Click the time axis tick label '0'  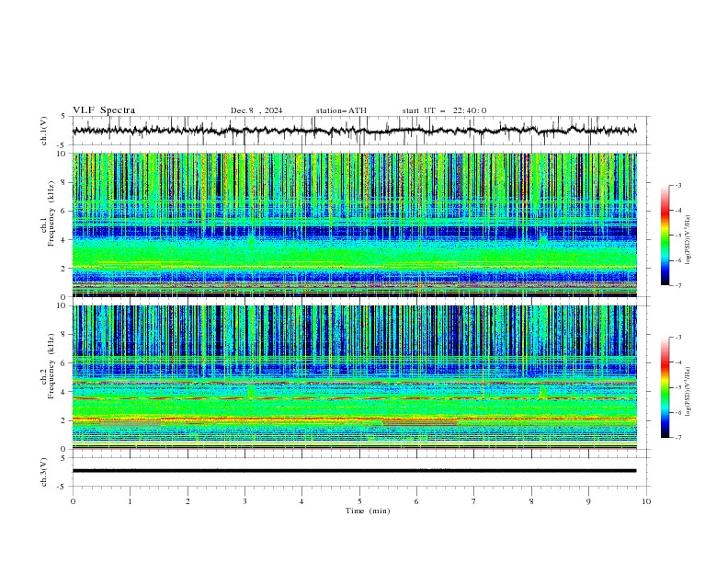pyautogui.click(x=73, y=501)
